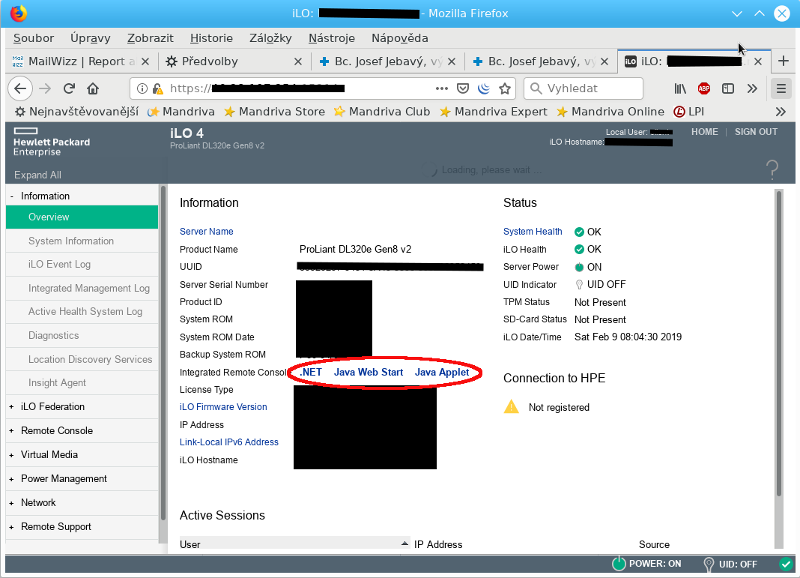The image size is (800, 578).
Task: Expand the iLO Federation section
Action: click(12, 407)
